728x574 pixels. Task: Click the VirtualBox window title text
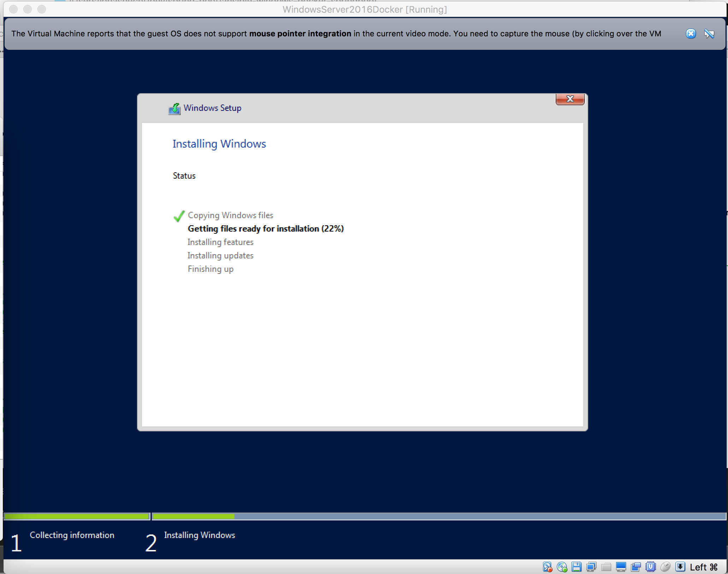tap(364, 10)
